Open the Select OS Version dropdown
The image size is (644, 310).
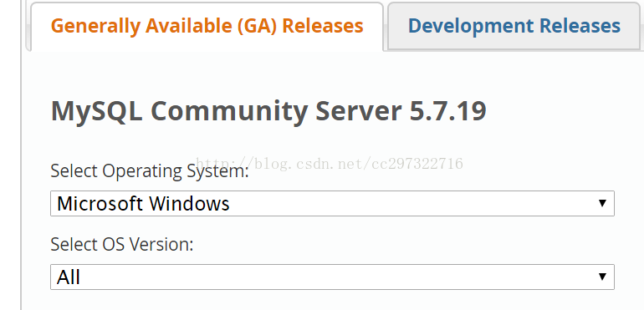pyautogui.click(x=332, y=277)
